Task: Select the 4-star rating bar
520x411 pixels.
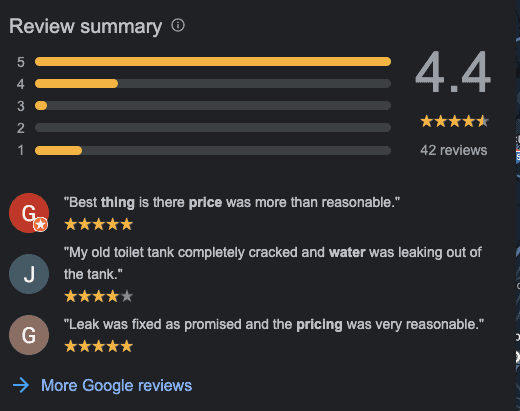Action: (213, 83)
